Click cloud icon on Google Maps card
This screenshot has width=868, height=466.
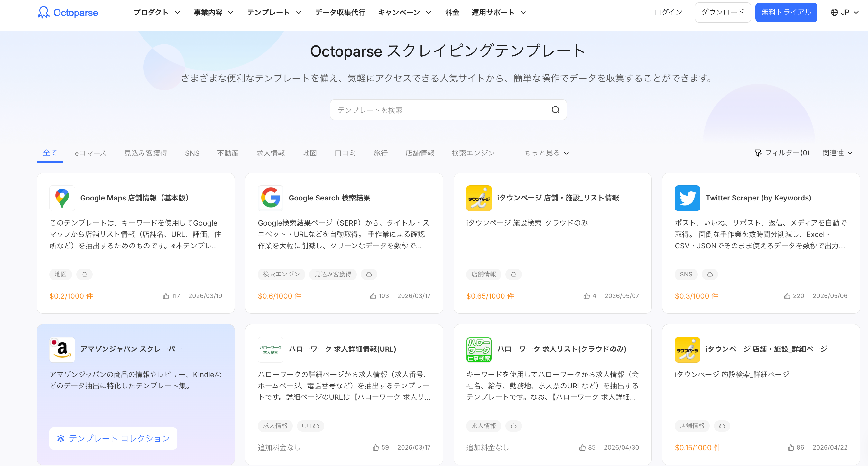coord(84,274)
